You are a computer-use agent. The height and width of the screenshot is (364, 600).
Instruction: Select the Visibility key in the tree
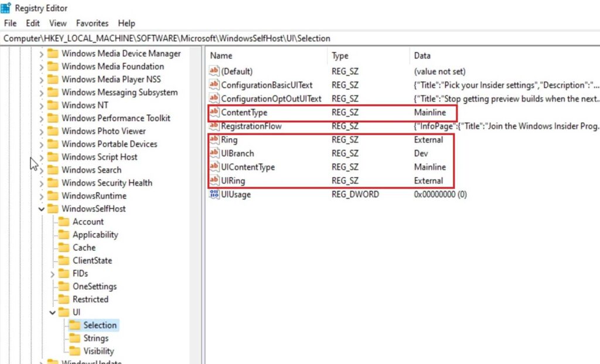pos(98,351)
